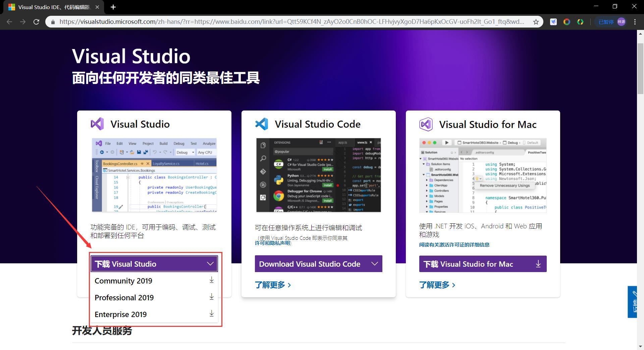Screen dimensions: 644x350
Task: Click the Visual Studio for Mac logo icon
Action: [426, 124]
